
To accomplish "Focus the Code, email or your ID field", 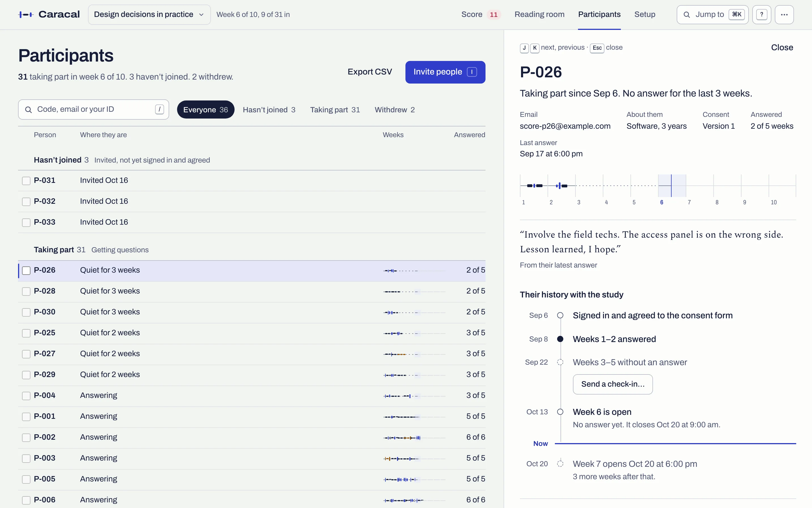I will coord(94,109).
